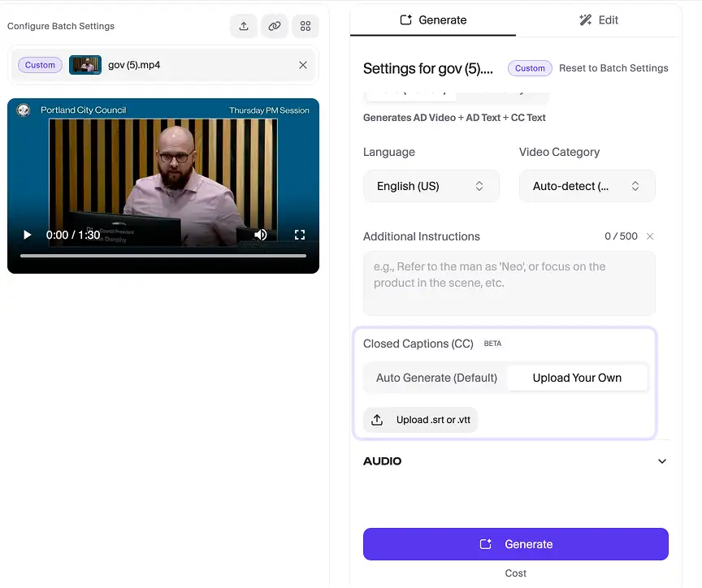702x588 pixels.
Task: Switch to the Generate tab
Action: (x=433, y=20)
